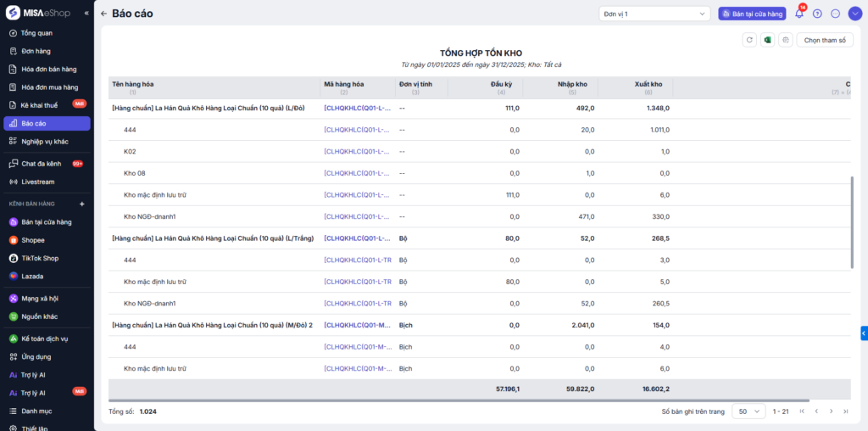Open the three-dot more options icon
Screen dimensions: 868x431
tap(835, 14)
